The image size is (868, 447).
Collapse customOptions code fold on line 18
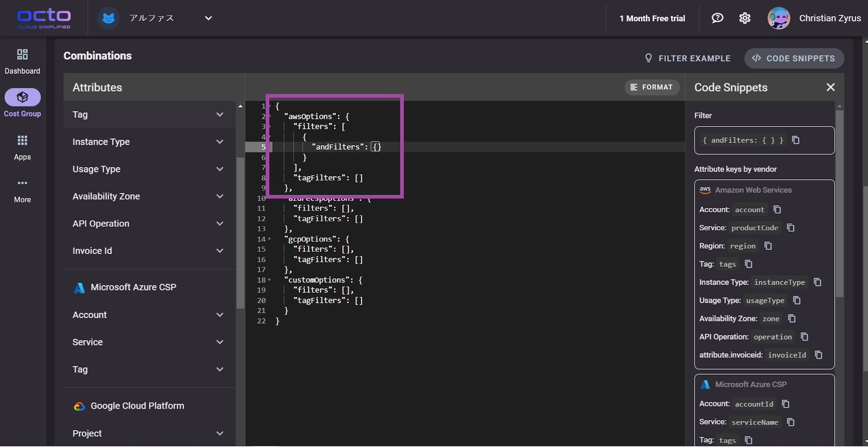269,280
